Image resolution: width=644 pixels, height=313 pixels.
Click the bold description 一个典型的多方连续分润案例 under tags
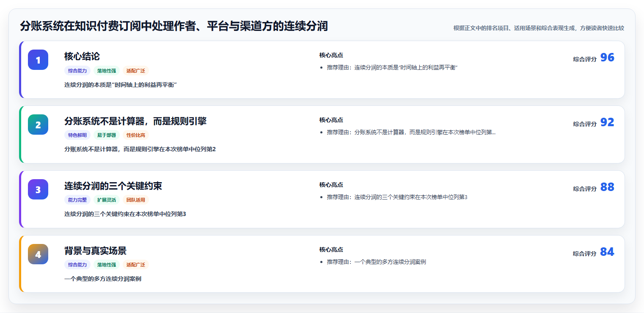coord(103,279)
